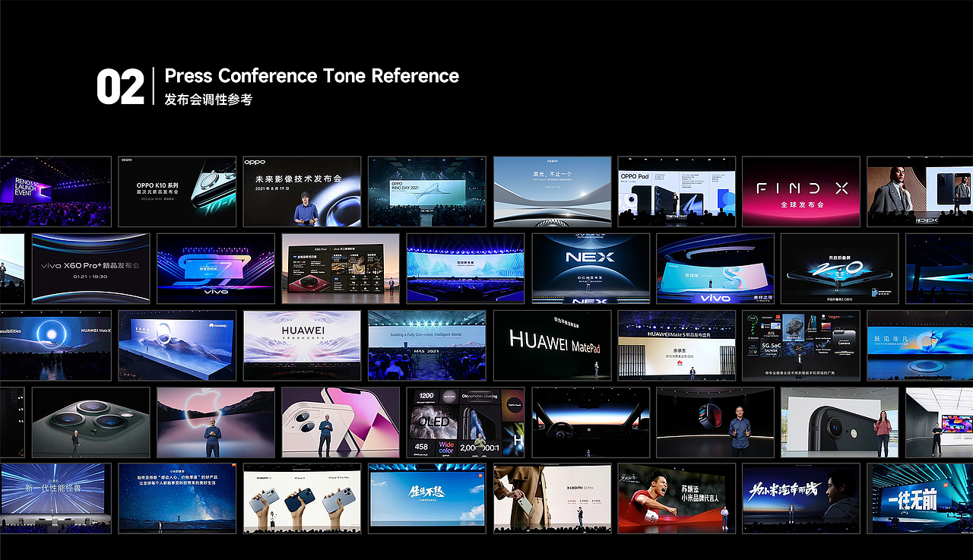The height and width of the screenshot is (560, 973).
Task: Open the RENO 5G Launch Event thumbnail
Action: [x=55, y=191]
